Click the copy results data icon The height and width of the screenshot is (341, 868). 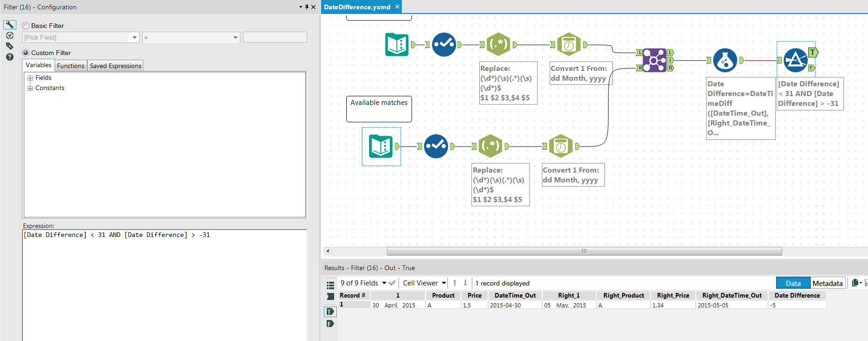click(x=855, y=283)
